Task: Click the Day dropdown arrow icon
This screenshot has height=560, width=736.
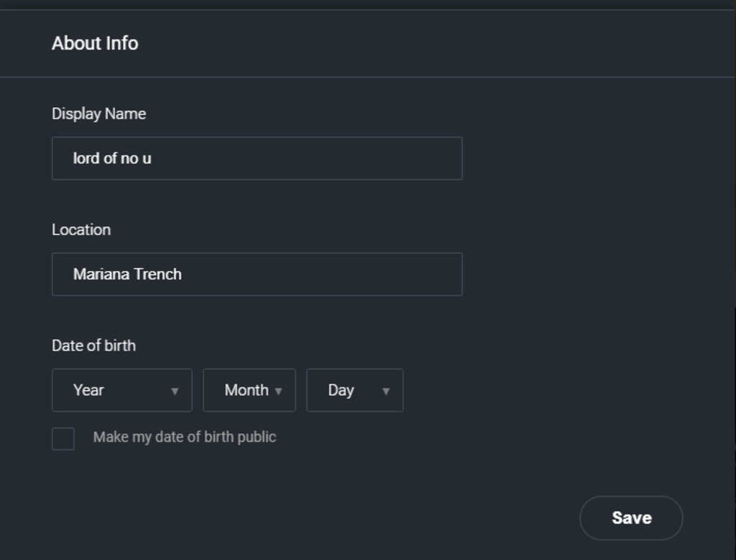Action: [x=386, y=391]
